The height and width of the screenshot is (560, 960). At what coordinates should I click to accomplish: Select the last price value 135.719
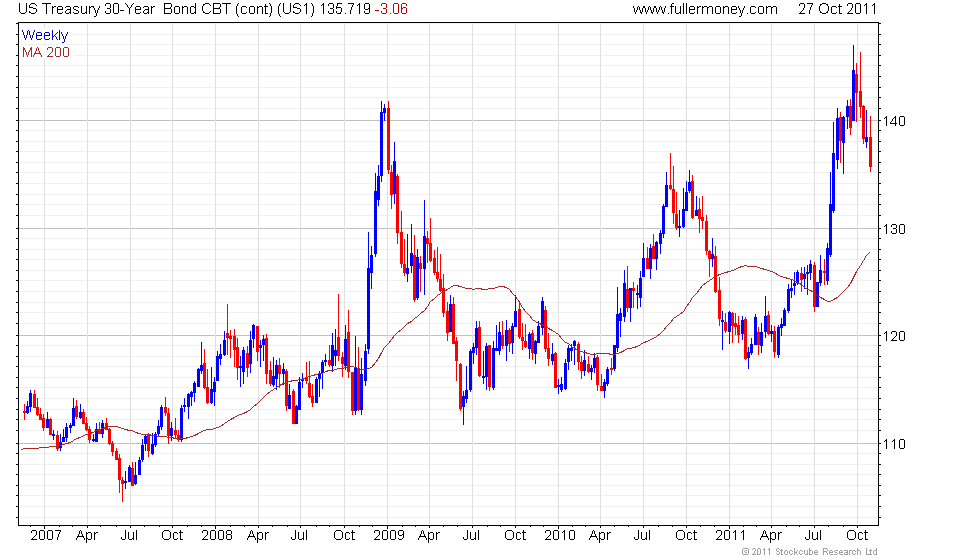[x=345, y=9]
